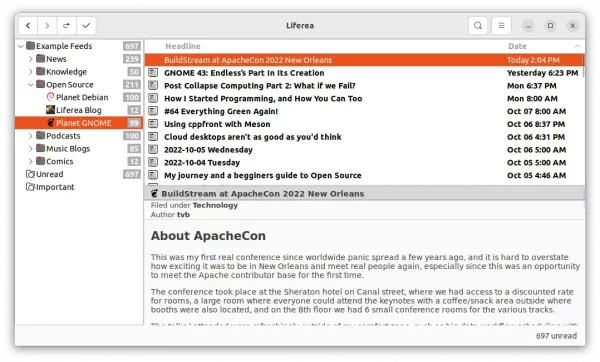Click item icon beside Post Collapse Computing
This screenshot has width=600, height=362.
(x=153, y=85)
